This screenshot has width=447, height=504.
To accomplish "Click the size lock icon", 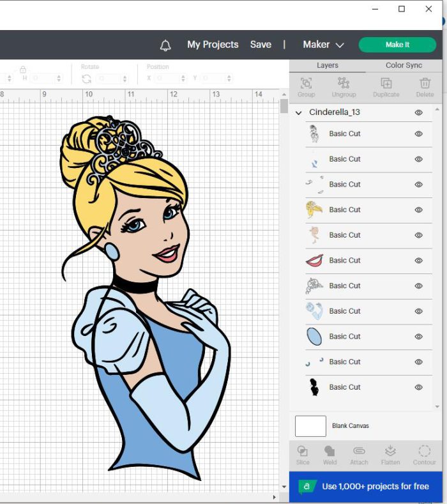I will click(23, 70).
